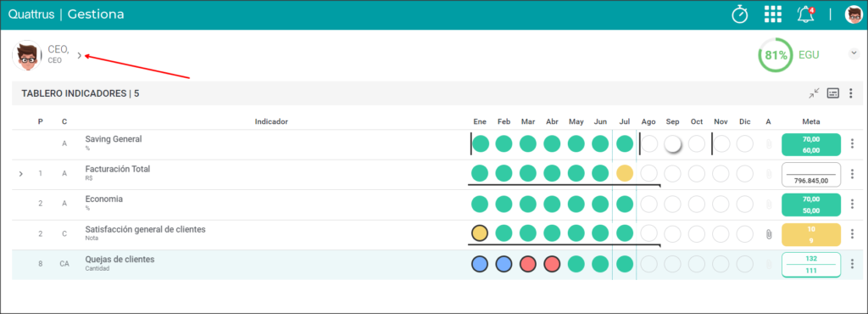Click the CEO profile picture
Image resolution: width=868 pixels, height=314 pixels.
[26, 55]
